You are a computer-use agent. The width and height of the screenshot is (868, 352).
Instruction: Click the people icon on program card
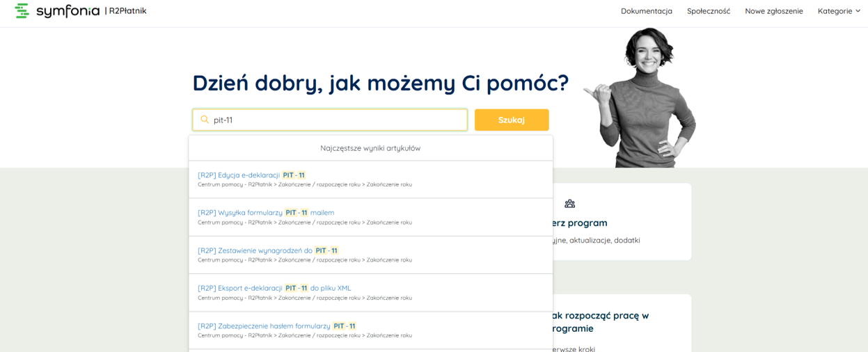pos(569,204)
